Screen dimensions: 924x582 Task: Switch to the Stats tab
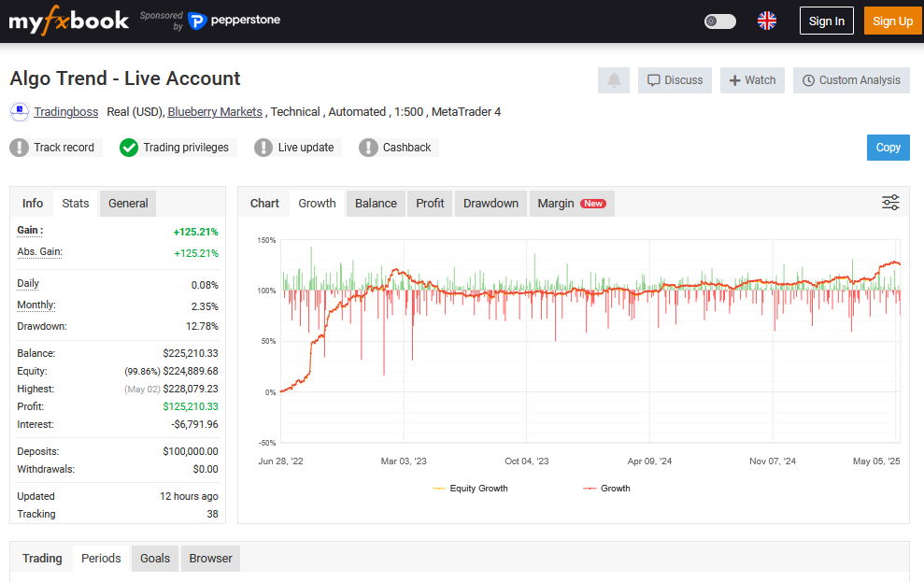pyautogui.click(x=76, y=204)
